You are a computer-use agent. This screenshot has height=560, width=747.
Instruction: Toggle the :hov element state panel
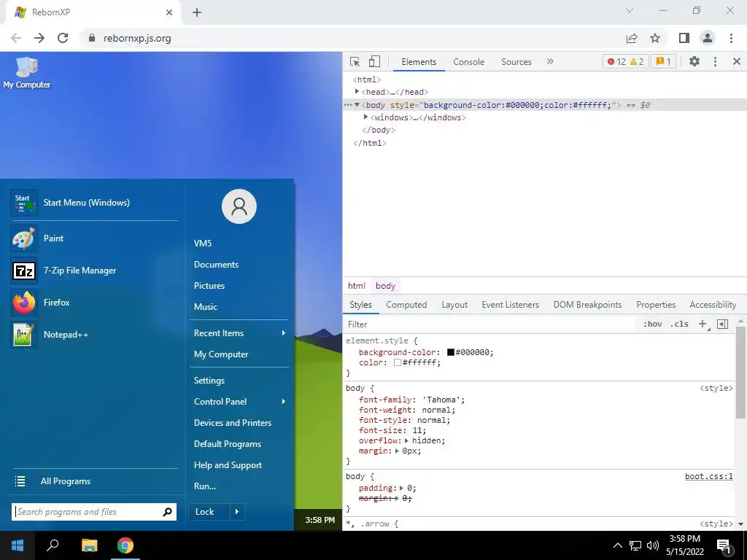click(x=652, y=324)
